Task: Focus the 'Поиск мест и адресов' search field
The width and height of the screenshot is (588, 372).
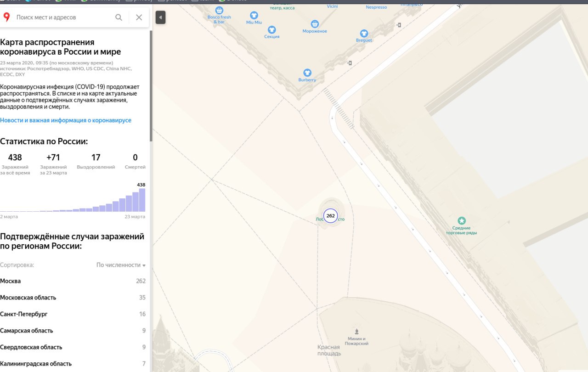Action: click(63, 17)
